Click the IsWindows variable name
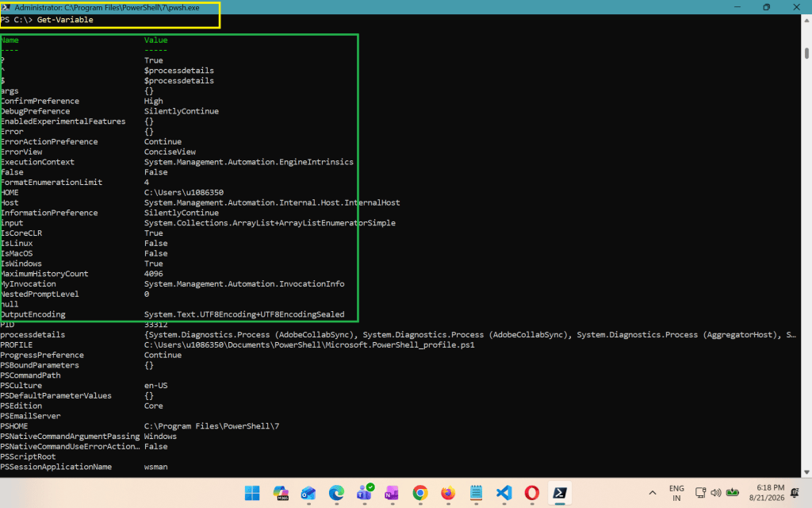The image size is (812, 508). tap(21, 264)
